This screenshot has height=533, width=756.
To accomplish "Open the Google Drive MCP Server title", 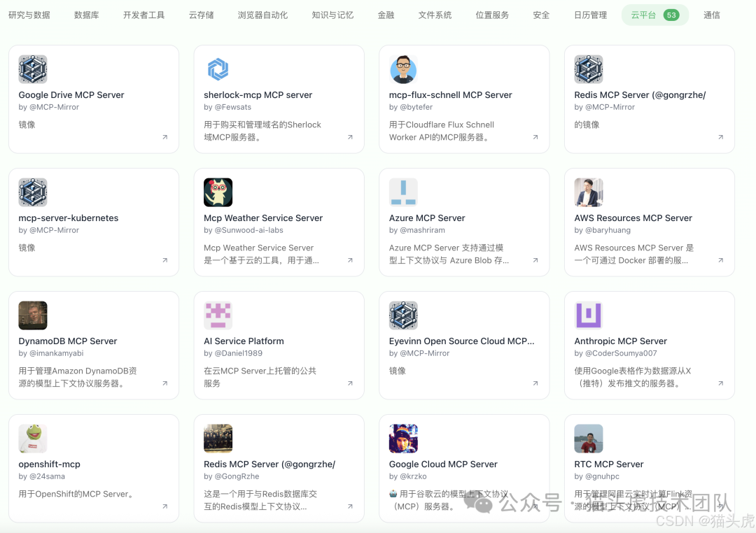I will coord(71,95).
